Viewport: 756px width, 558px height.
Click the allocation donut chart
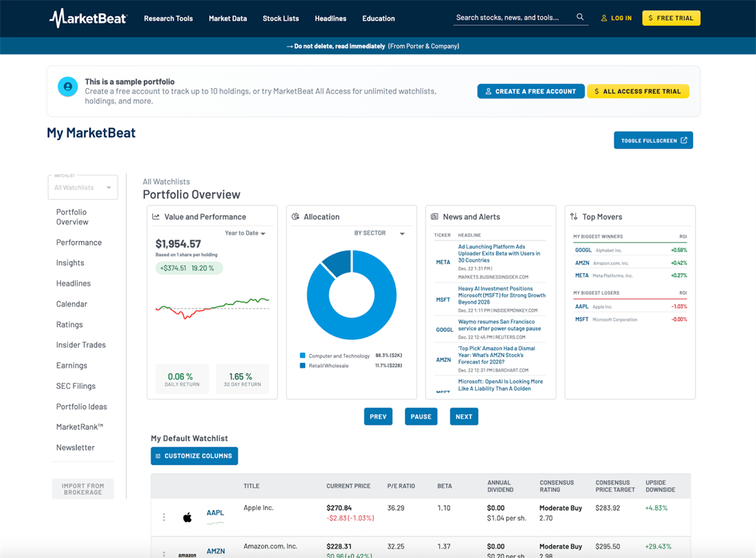[351, 295]
